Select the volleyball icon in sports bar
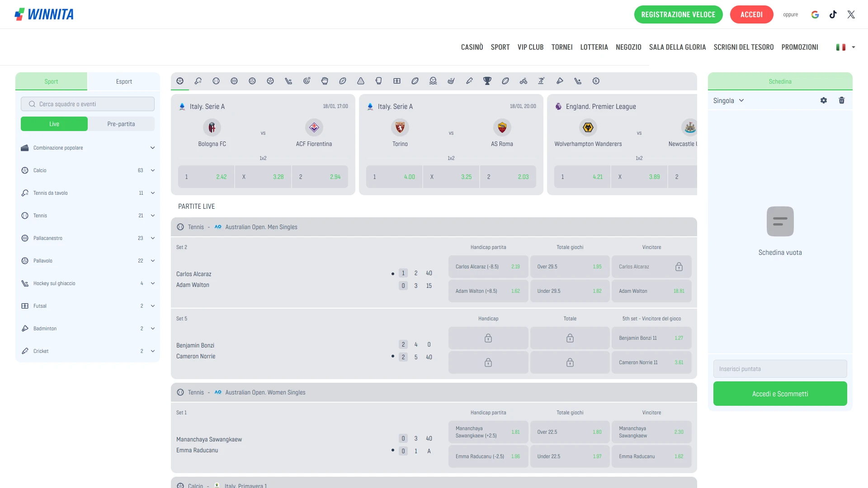The image size is (868, 488). (252, 81)
